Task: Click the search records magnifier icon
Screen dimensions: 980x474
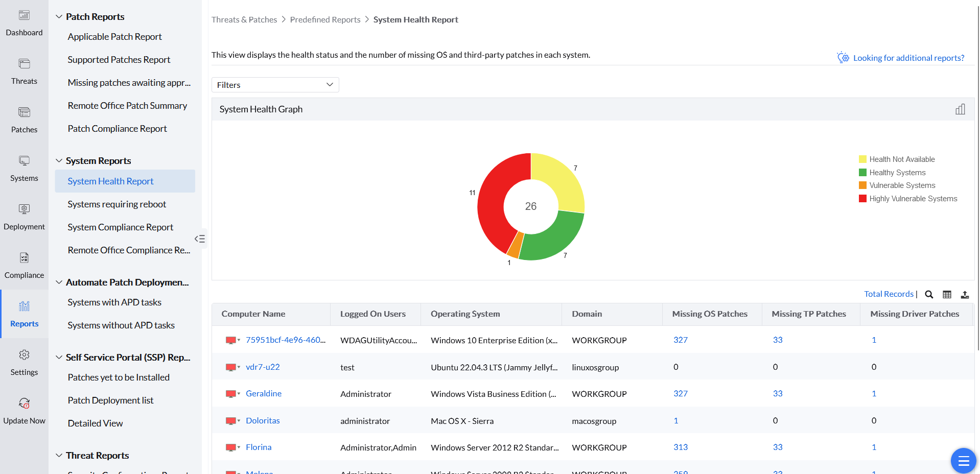Action: 929,295
